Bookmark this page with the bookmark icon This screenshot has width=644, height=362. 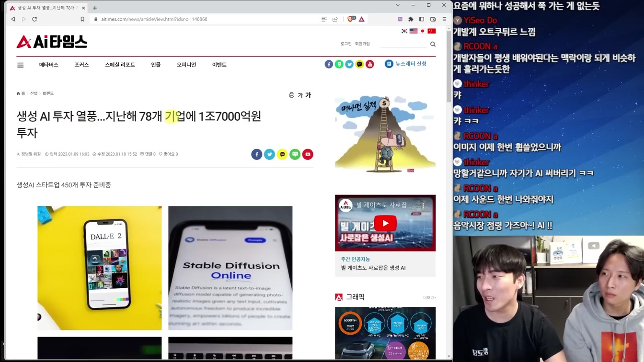(82, 19)
